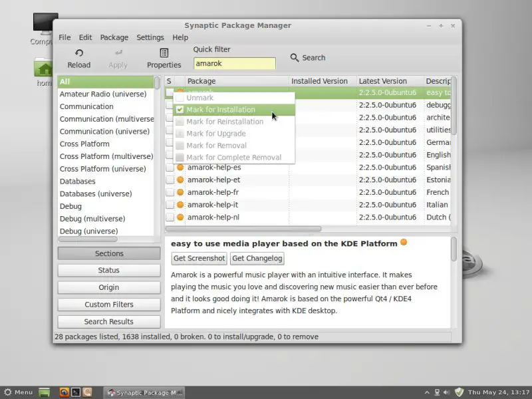Click the orange status icon for amarok-help-it
Viewport: 532px width, 399px height.
click(180, 205)
